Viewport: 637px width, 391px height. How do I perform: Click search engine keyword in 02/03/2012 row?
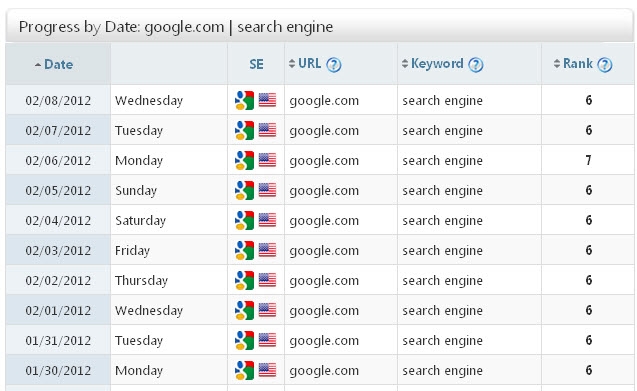pos(442,250)
